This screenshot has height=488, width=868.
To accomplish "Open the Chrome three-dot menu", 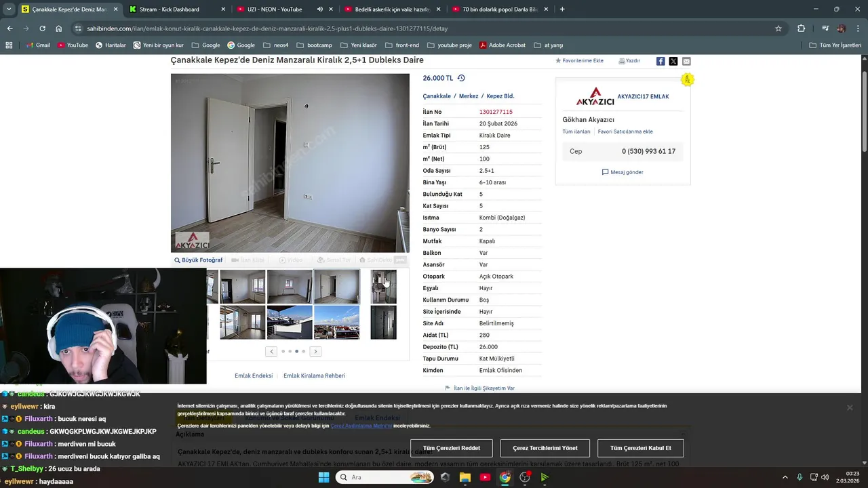I will click(x=858, y=28).
